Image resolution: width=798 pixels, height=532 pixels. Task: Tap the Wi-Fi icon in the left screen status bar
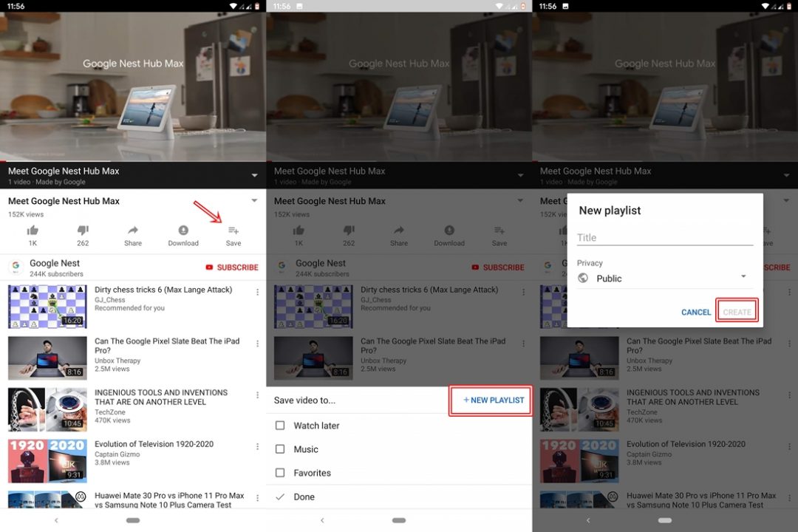point(233,6)
